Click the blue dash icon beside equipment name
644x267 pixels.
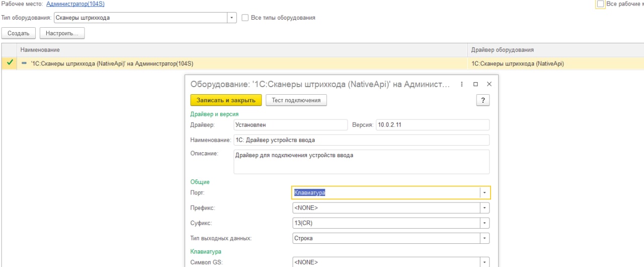tap(24, 63)
